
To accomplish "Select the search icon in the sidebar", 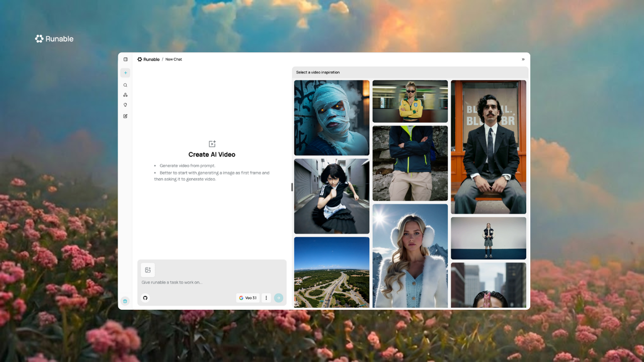I will pos(125,84).
